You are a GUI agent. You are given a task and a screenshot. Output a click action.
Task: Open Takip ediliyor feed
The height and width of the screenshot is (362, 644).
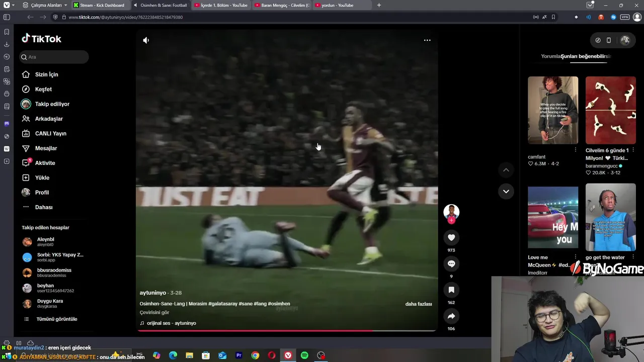pos(46,104)
